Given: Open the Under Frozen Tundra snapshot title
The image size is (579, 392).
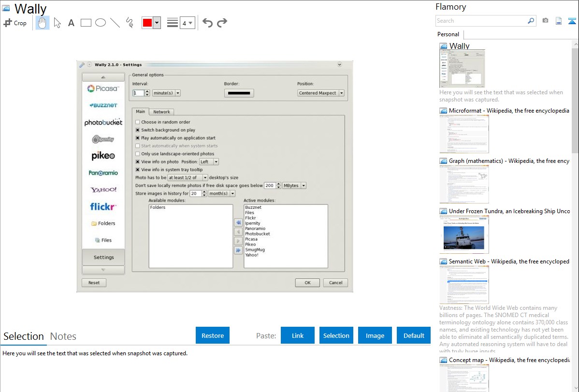Looking at the screenshot, I should click(509, 211).
